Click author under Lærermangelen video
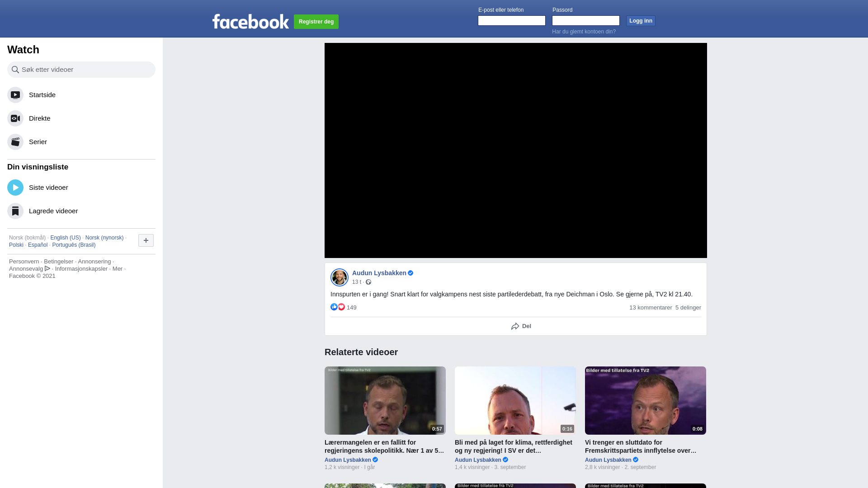This screenshot has width=868, height=488. (x=348, y=460)
